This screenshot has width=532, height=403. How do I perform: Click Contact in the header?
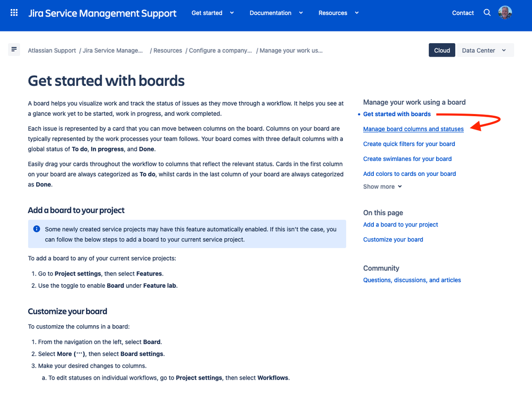click(463, 13)
